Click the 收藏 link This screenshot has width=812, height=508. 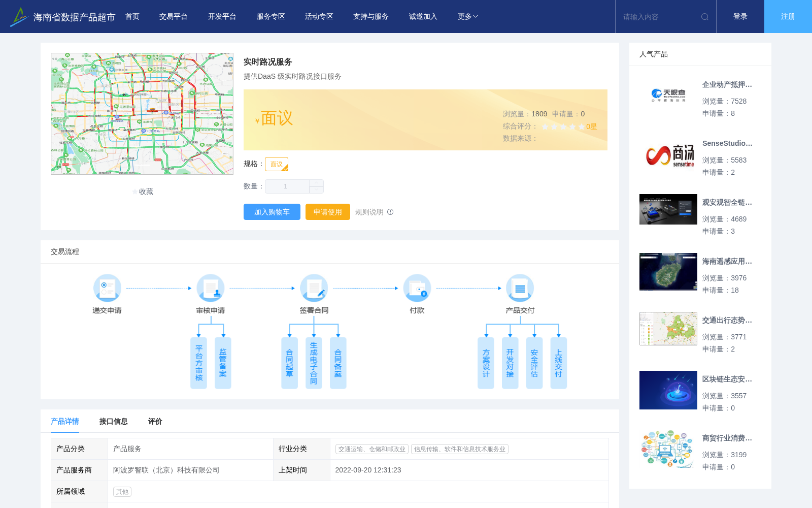[146, 192]
